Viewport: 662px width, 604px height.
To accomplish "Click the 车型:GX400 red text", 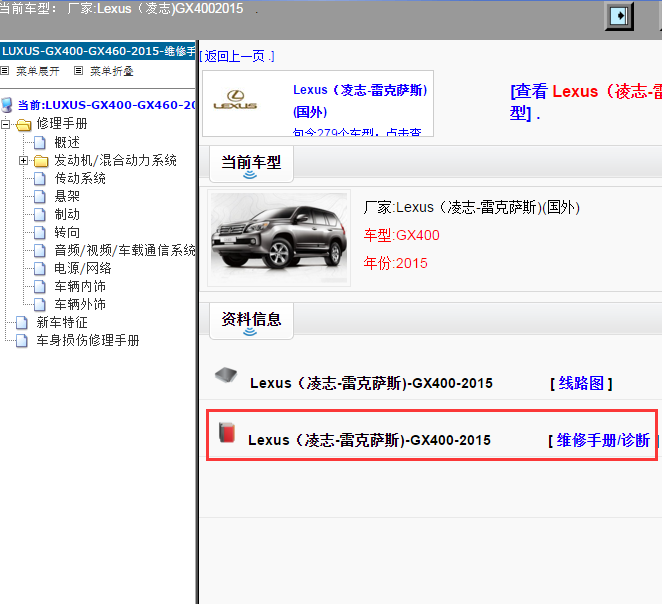I will tap(402, 235).
